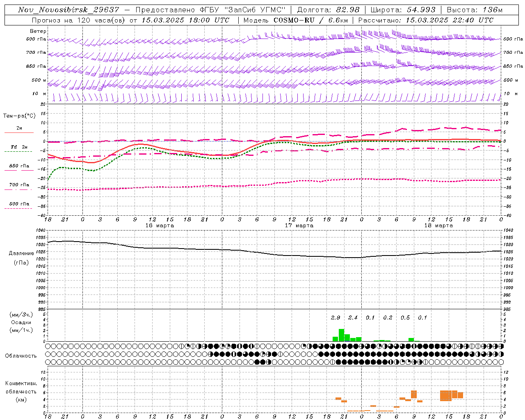Click the "17 марта" date label

click(299, 226)
